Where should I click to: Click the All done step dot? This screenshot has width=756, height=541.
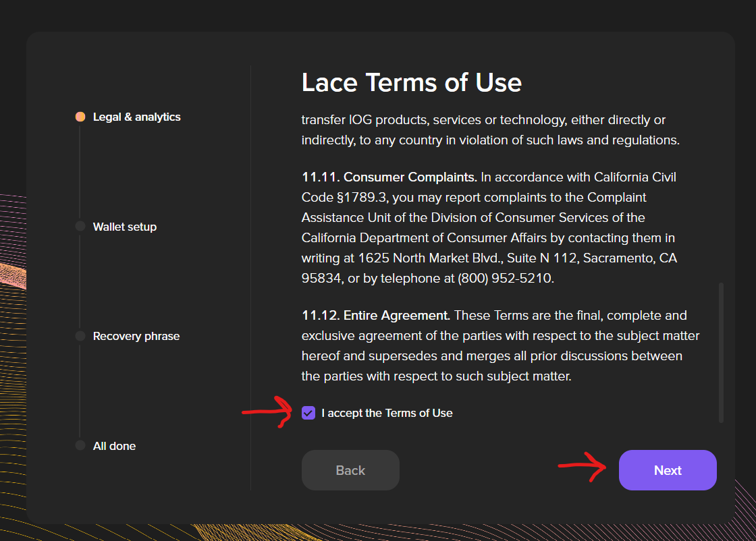80,445
